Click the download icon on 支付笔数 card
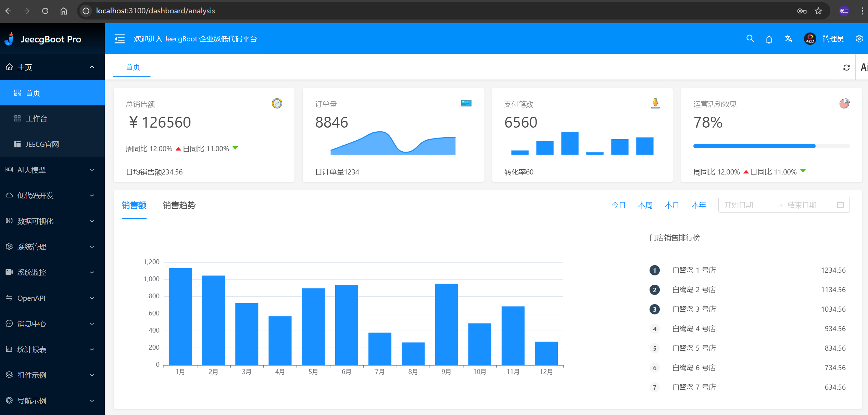The image size is (868, 415). (655, 103)
